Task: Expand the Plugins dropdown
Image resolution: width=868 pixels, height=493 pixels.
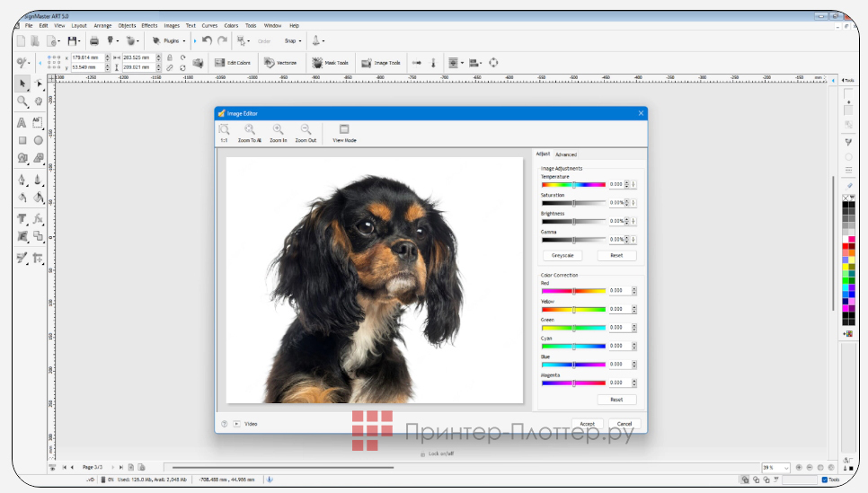Action: point(169,40)
